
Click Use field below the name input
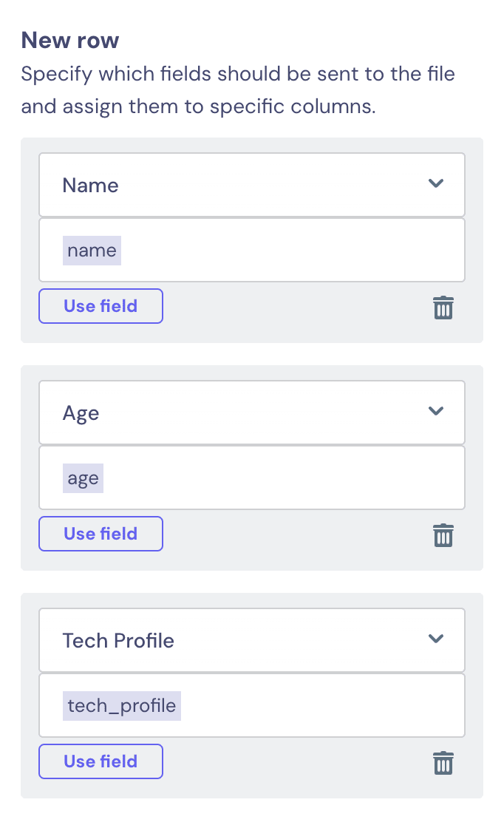[101, 306]
